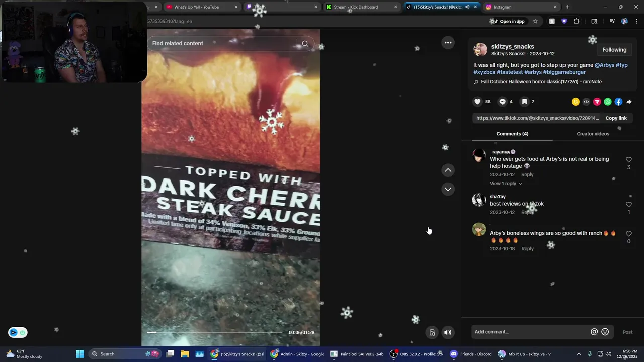Click 'Open in app' button
This screenshot has height=362, width=644.
pyautogui.click(x=509, y=21)
